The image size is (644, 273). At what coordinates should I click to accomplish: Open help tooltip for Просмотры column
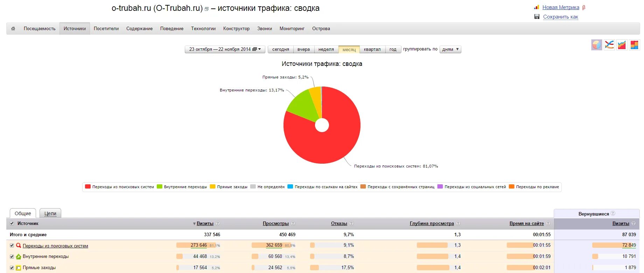(293, 223)
